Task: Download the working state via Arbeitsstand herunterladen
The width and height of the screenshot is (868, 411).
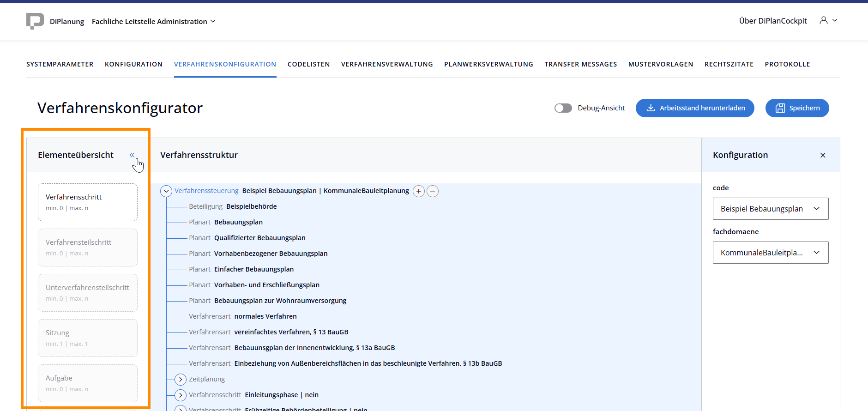Action: click(695, 108)
